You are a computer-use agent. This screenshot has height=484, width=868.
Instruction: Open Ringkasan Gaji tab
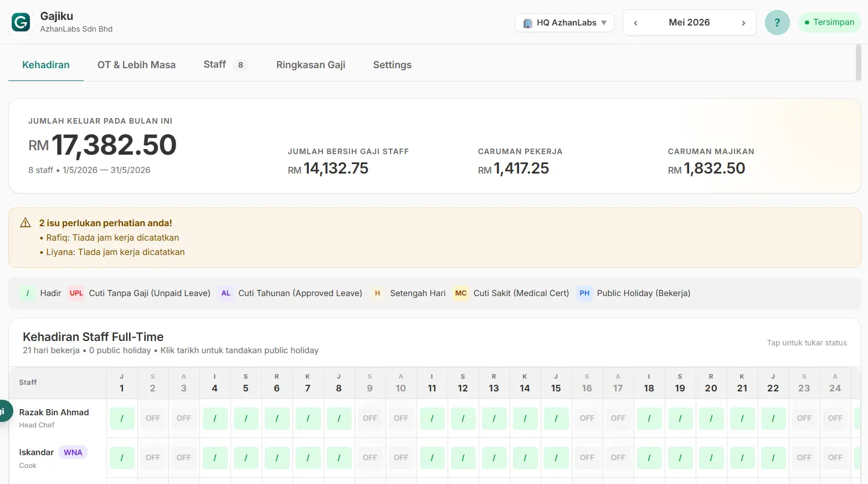311,65
